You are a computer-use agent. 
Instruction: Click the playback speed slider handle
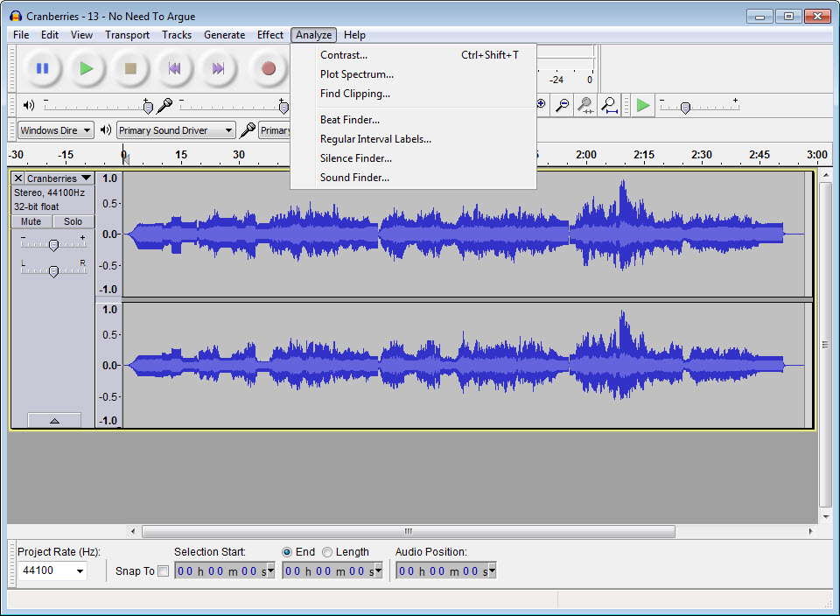click(685, 107)
